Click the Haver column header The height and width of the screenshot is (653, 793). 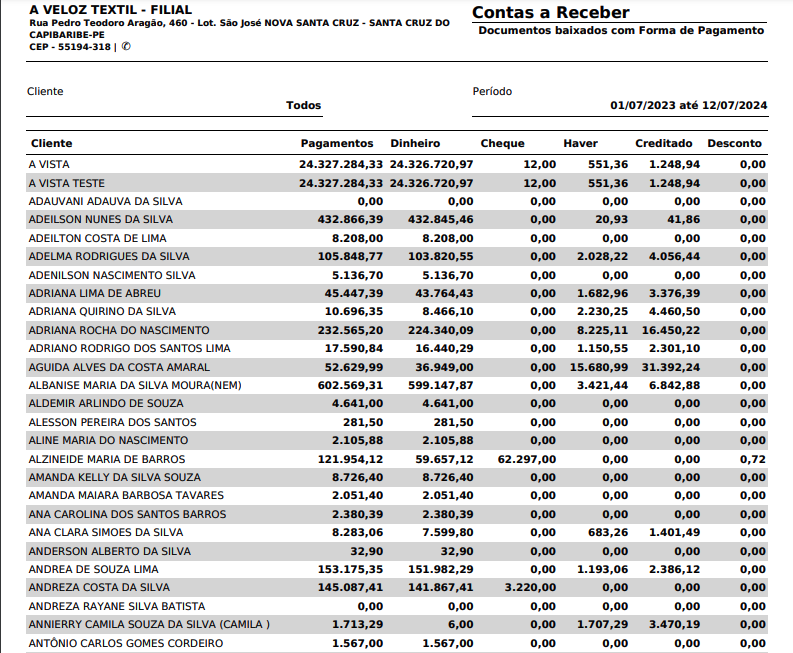(x=580, y=144)
